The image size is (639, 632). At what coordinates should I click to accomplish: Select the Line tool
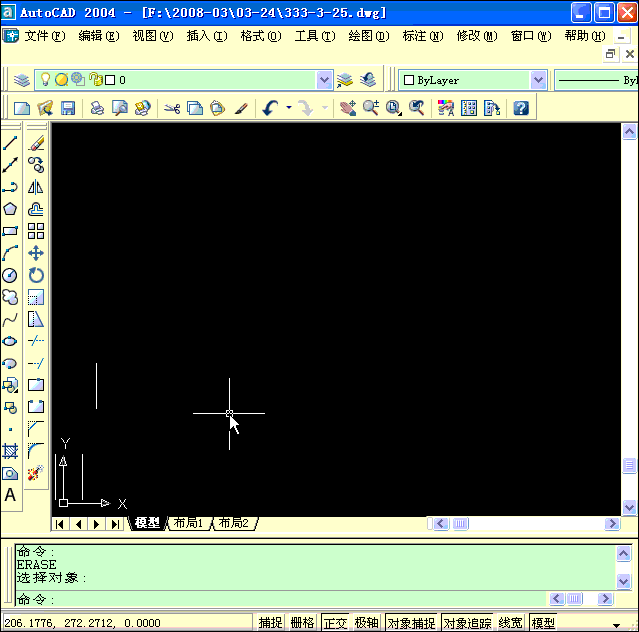coord(10,143)
